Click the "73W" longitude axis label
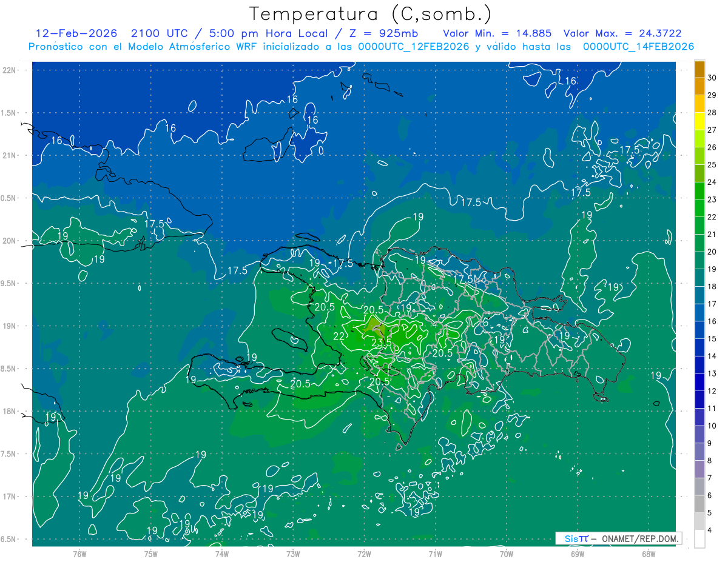728x562 pixels. [293, 554]
